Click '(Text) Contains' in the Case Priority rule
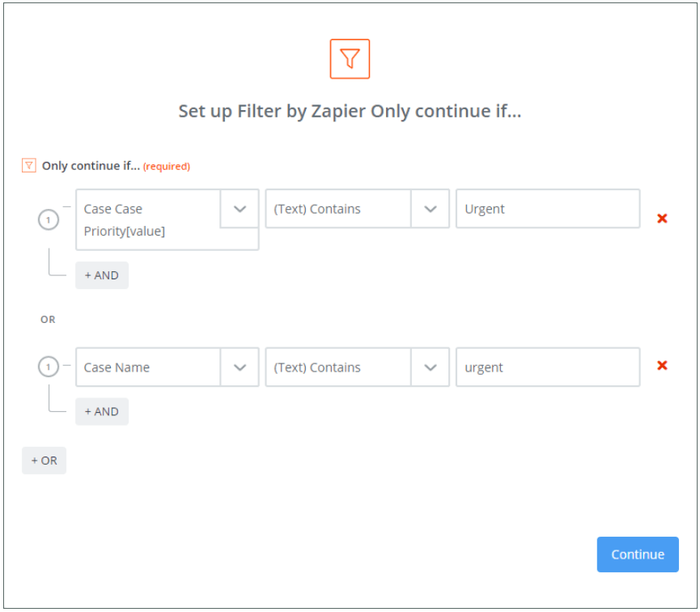The height and width of the screenshot is (612, 700). point(337,209)
